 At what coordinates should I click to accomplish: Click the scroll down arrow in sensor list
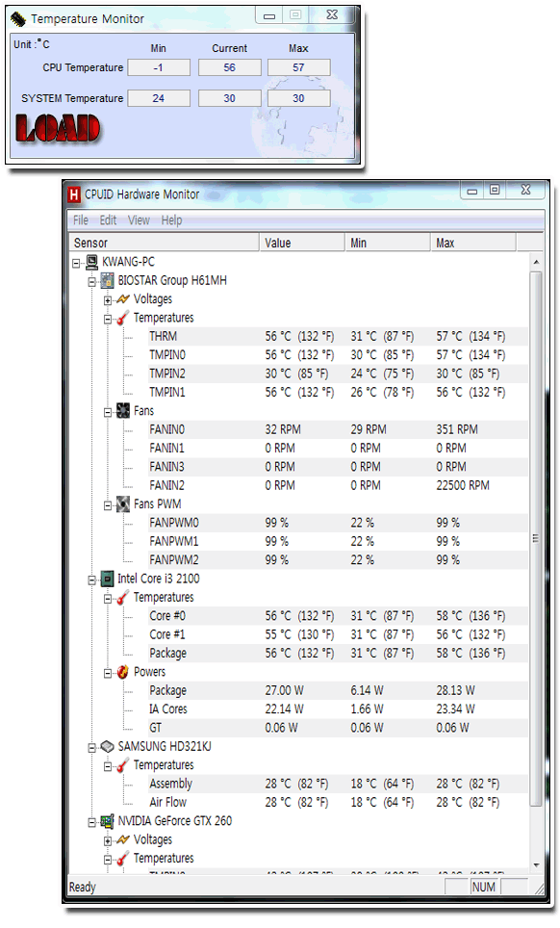click(536, 865)
